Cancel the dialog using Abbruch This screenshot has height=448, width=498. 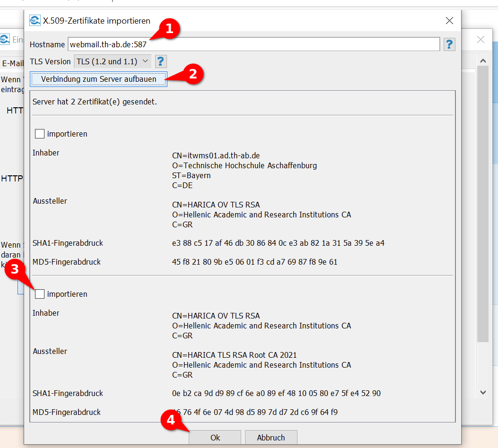click(x=271, y=438)
